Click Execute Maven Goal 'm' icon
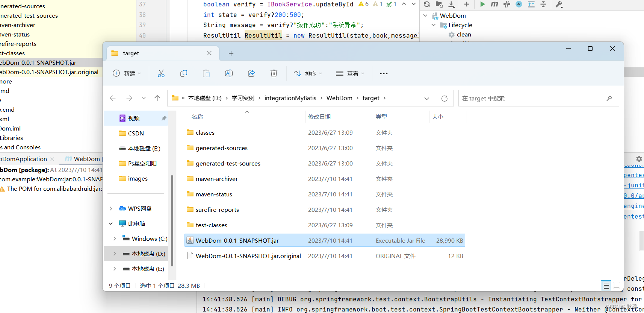The image size is (644, 313). (x=494, y=4)
